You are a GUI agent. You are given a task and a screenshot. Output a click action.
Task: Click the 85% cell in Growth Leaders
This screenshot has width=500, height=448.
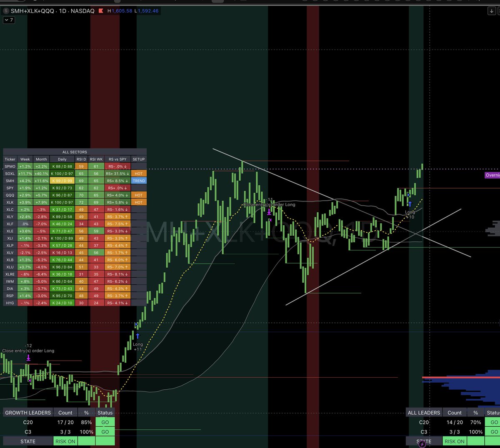coord(86,422)
